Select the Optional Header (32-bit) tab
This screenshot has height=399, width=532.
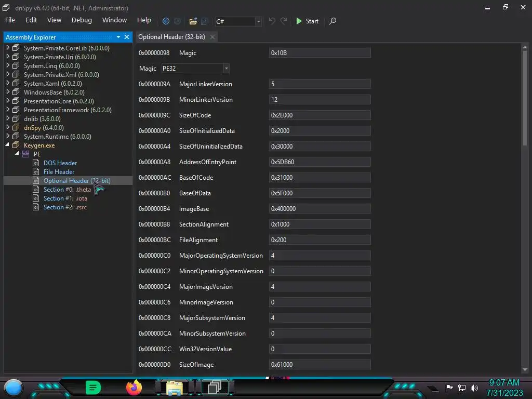(171, 37)
